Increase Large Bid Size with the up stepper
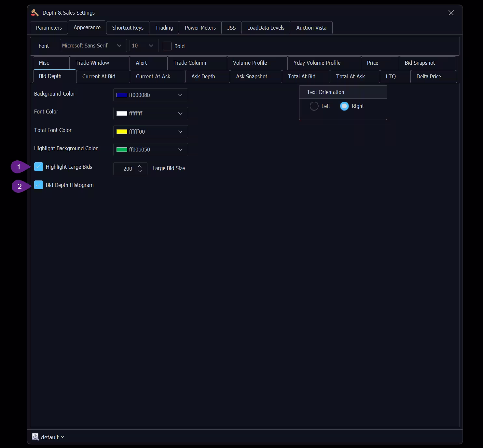Screen dimensions: 483x448 139,166
